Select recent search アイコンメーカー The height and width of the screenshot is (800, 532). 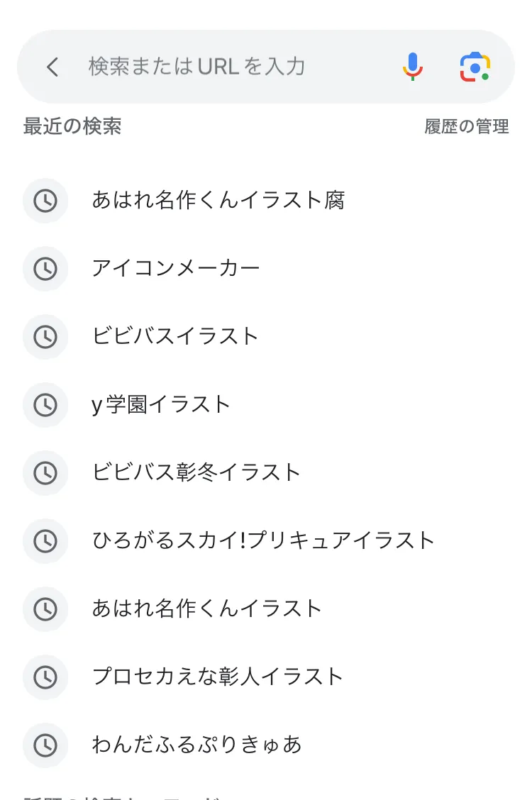[x=266, y=269]
